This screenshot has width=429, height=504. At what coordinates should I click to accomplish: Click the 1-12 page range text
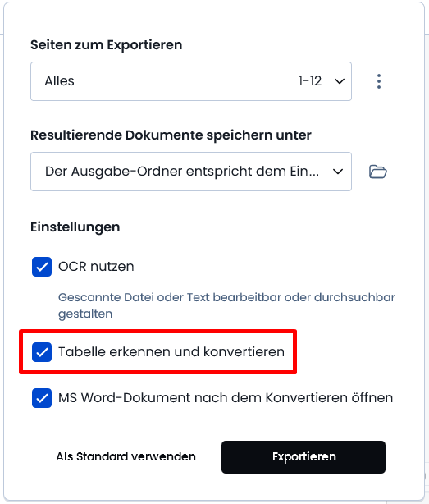[310, 81]
